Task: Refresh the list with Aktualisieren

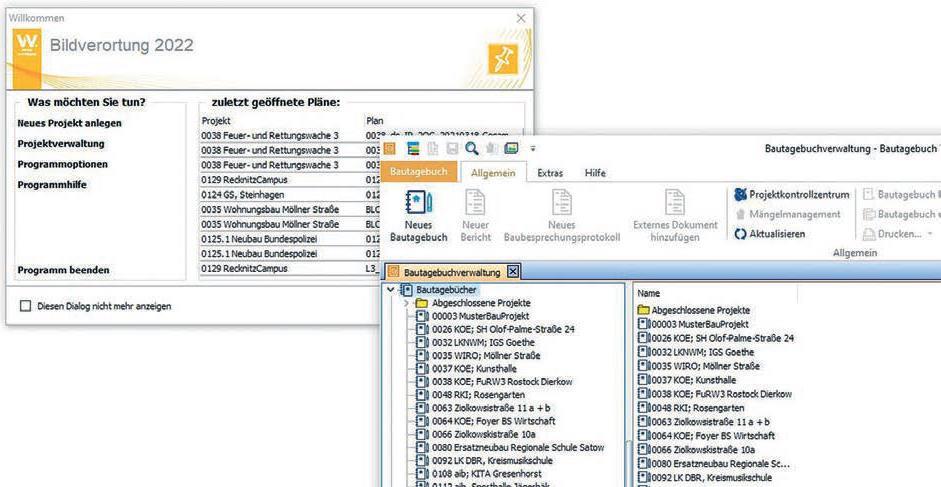Action: click(x=770, y=234)
